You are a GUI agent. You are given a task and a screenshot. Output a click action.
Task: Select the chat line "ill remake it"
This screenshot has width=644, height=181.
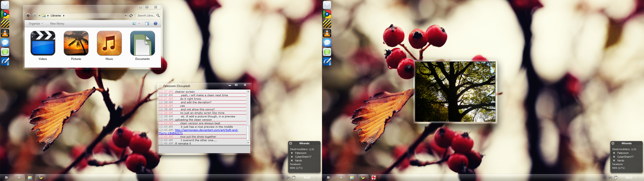[183, 144]
